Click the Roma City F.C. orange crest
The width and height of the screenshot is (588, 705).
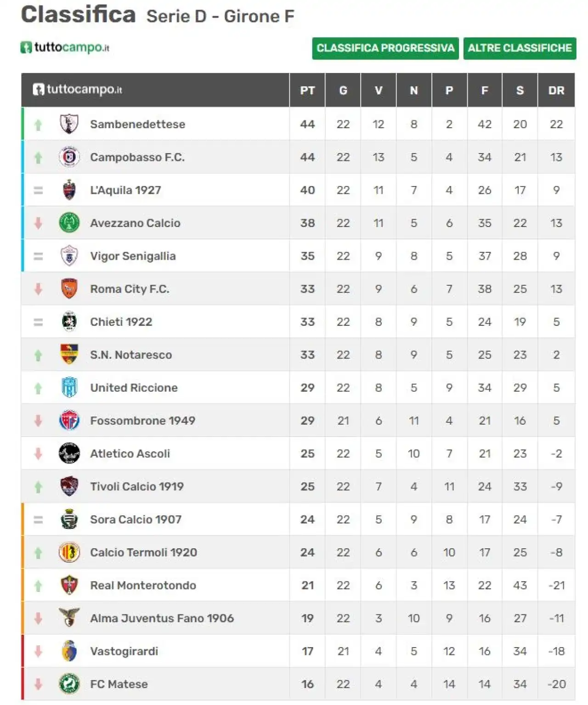point(69,289)
